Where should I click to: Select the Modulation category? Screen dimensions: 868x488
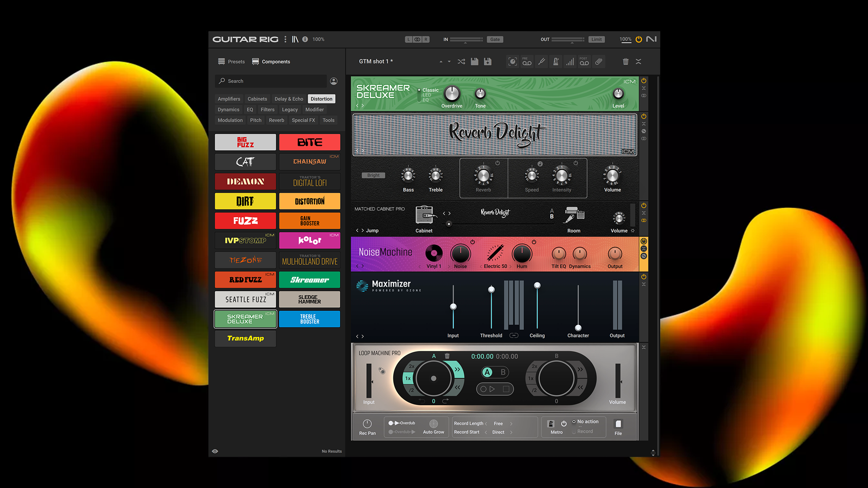pyautogui.click(x=230, y=120)
